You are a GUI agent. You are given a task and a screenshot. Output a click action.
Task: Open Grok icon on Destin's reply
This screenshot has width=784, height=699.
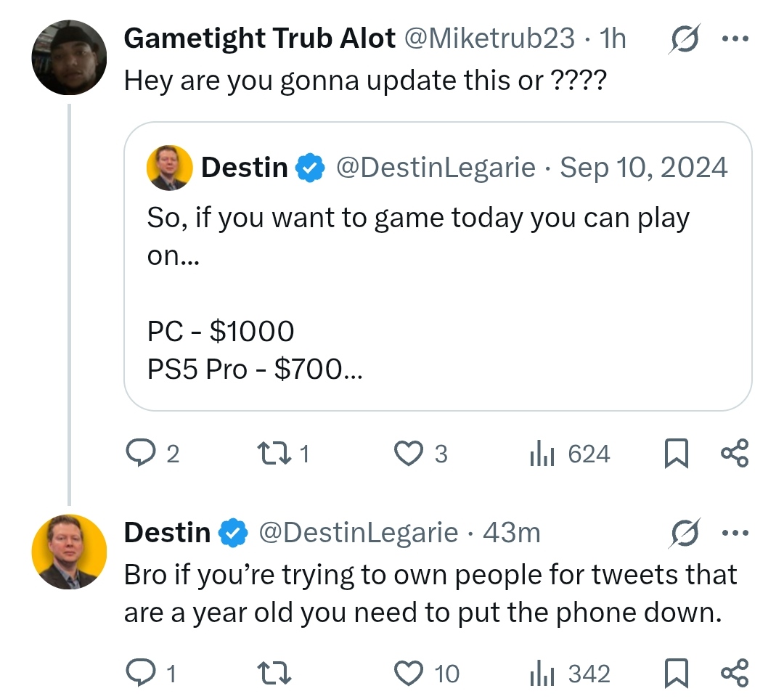point(684,533)
